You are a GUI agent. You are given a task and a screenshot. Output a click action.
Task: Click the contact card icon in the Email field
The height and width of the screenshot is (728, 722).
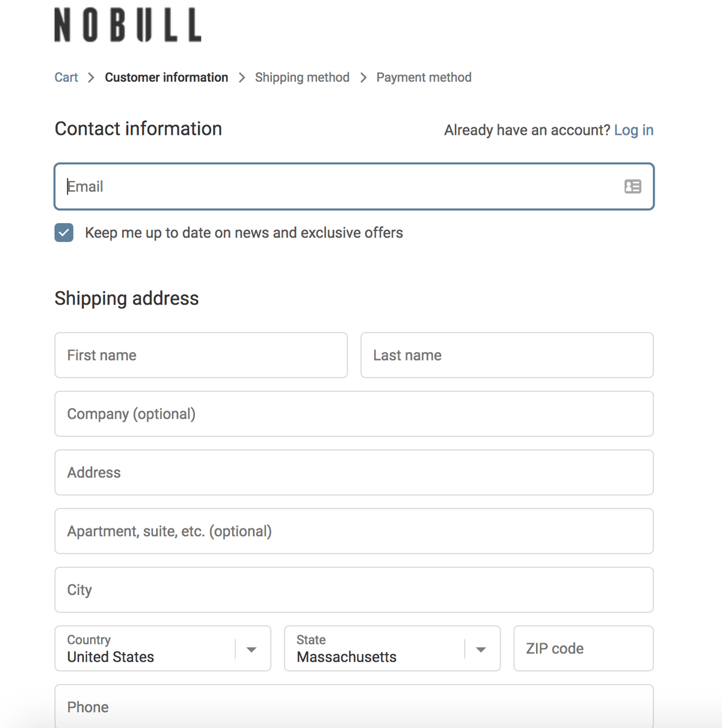[632, 187]
